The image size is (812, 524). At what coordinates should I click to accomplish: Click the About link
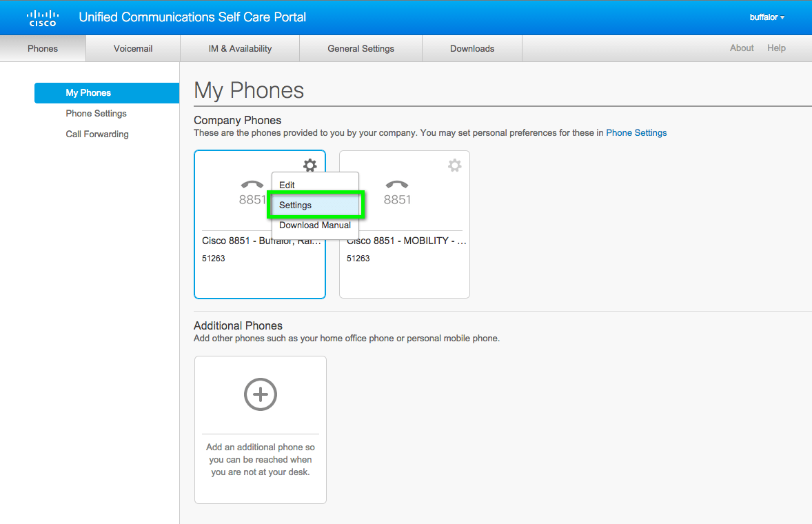click(742, 48)
